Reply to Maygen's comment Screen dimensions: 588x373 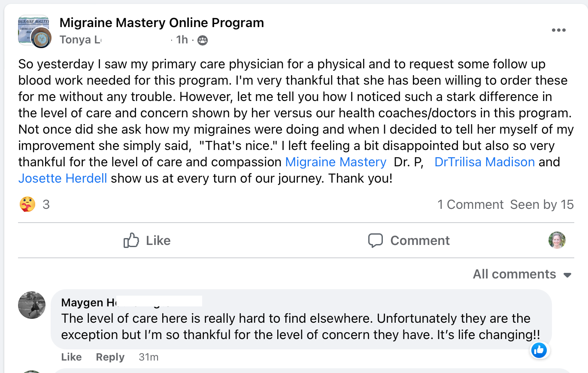[110, 357]
